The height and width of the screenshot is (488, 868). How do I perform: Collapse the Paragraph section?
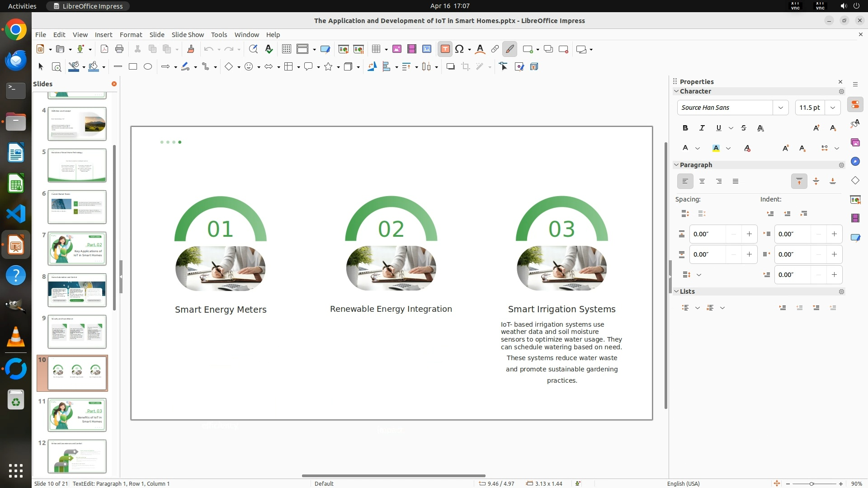[676, 165]
